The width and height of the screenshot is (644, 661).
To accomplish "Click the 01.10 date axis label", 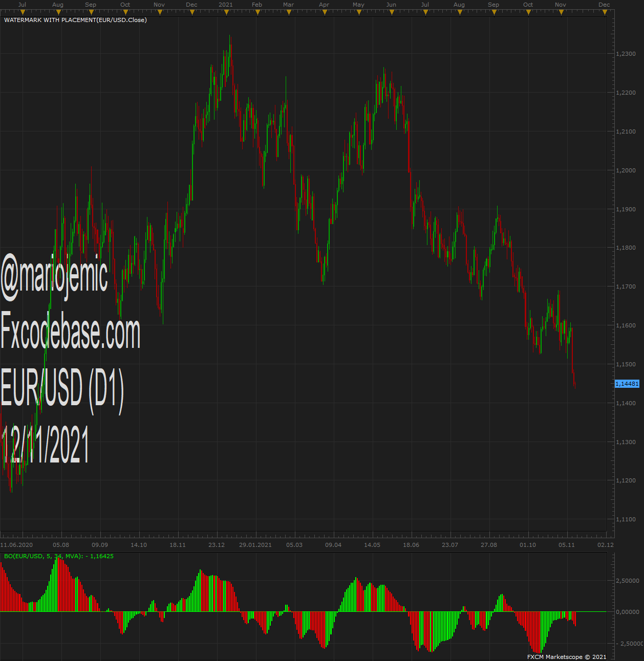I will pos(528,545).
